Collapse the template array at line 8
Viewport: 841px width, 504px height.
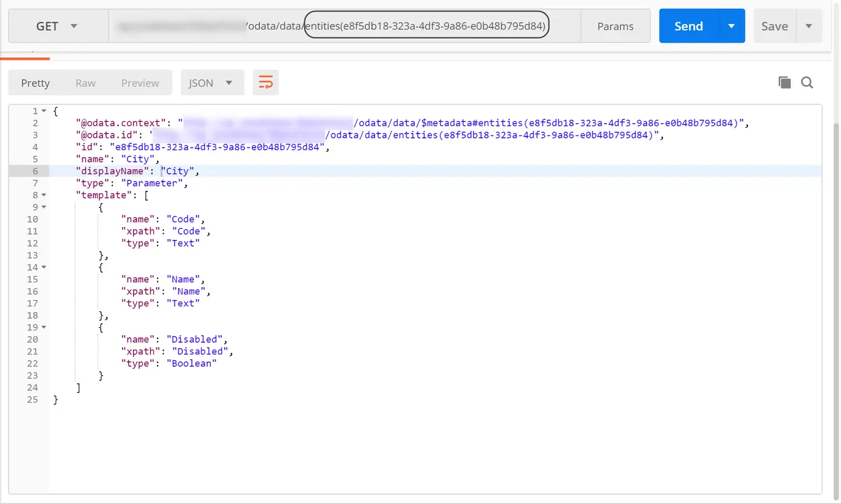pos(44,195)
